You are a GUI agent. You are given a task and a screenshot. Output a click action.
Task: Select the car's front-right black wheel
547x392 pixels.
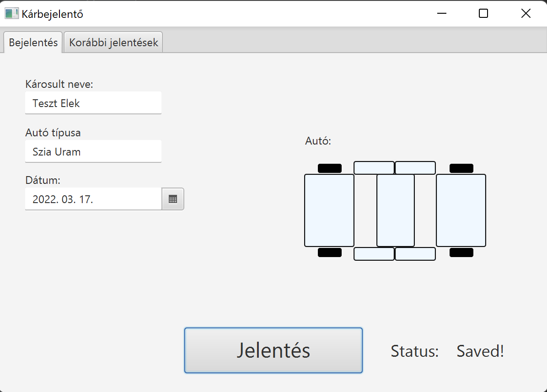pyautogui.click(x=461, y=168)
